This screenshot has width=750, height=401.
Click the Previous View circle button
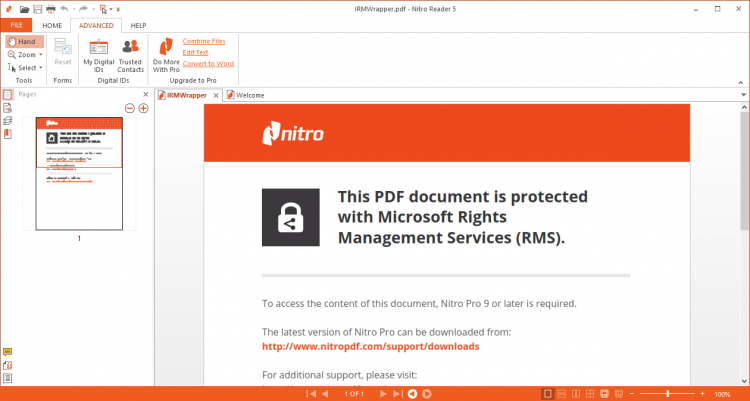coord(412,394)
